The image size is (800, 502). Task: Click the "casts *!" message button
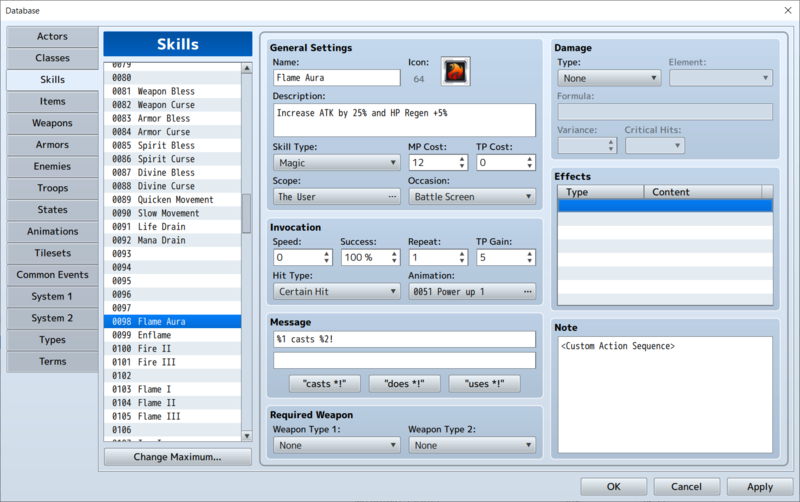tap(325, 384)
